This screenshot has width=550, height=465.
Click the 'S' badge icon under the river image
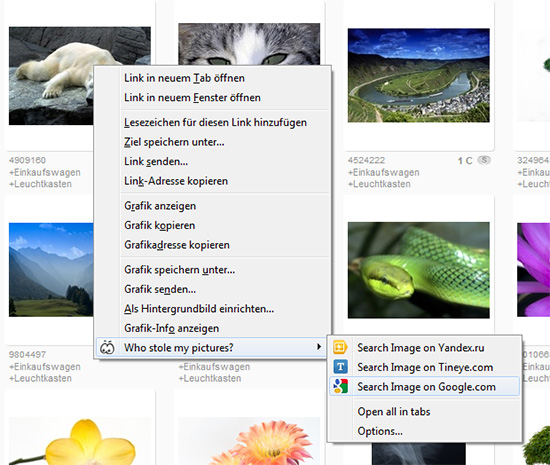484,160
